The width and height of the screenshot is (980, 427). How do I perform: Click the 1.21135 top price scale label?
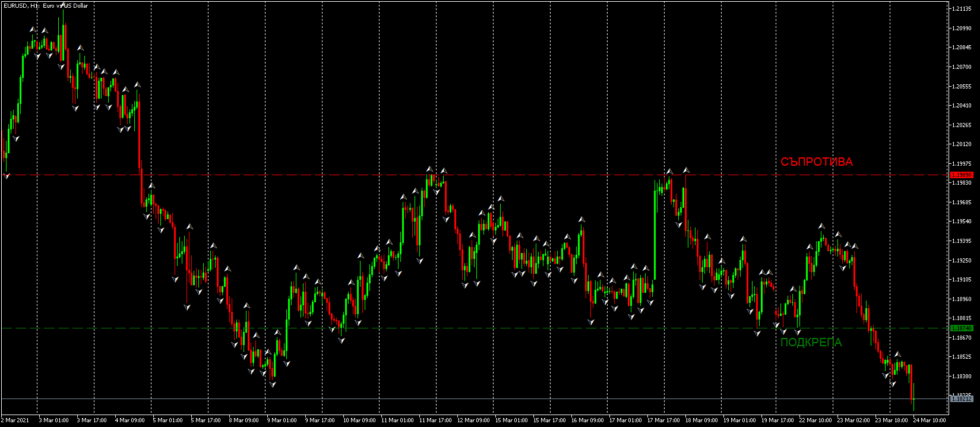click(x=962, y=9)
